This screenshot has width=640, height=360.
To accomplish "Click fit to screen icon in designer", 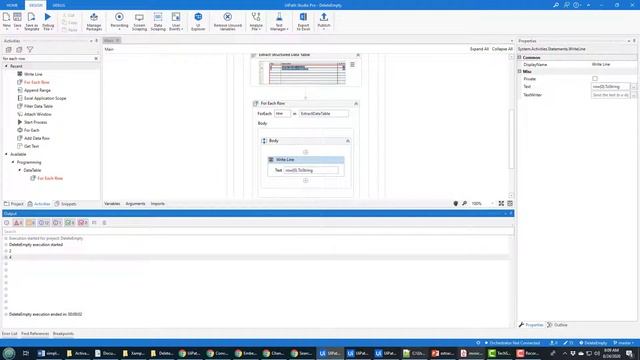I will point(501,203).
